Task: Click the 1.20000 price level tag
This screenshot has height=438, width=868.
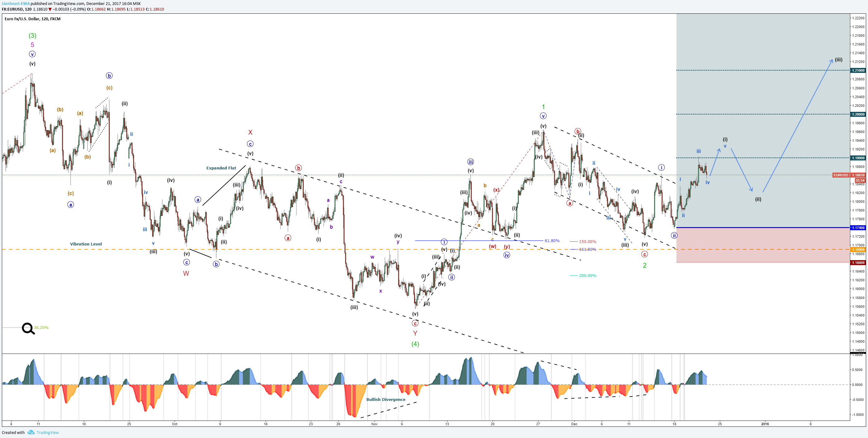Action: pos(858,114)
